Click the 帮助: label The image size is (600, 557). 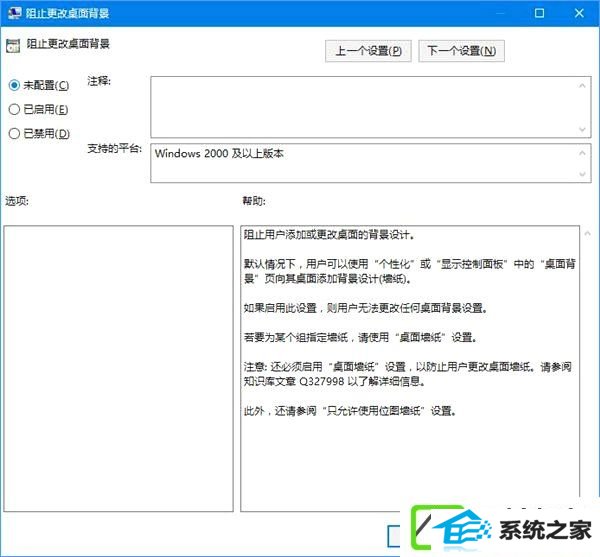[x=254, y=201]
